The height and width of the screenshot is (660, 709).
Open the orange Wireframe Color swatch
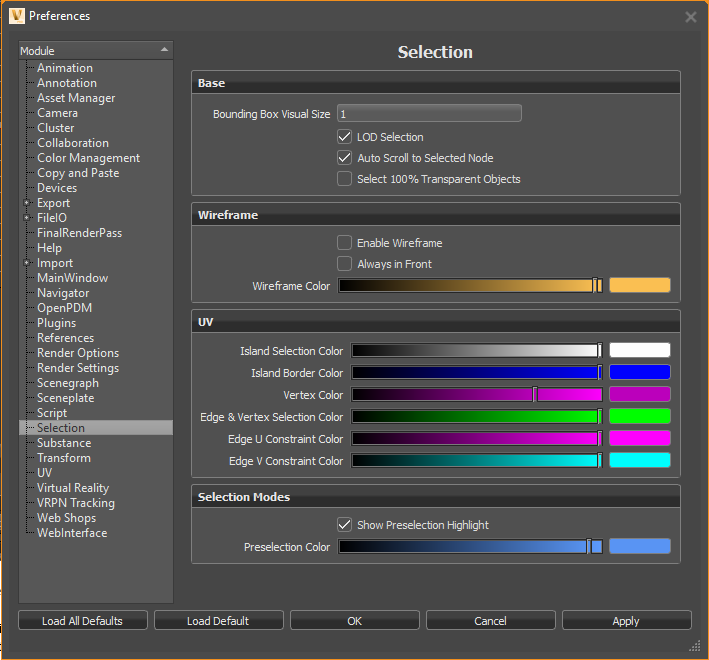639,286
